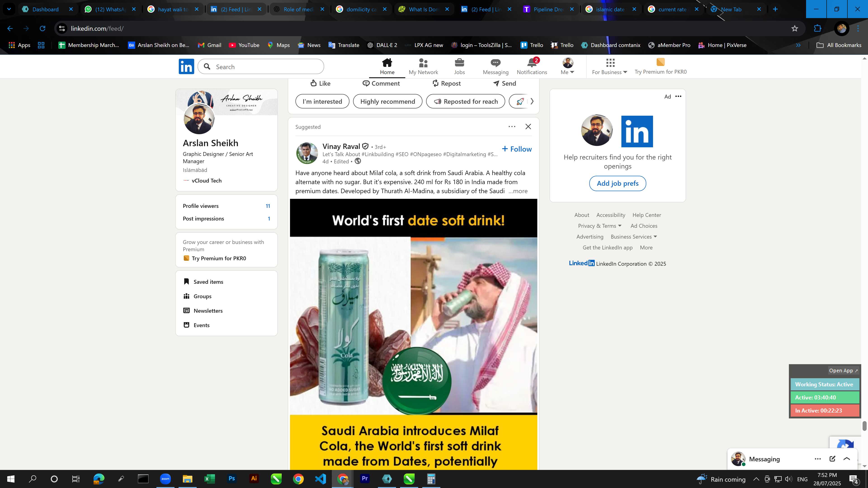Open Premiere Pro from the taskbar
This screenshot has width=868, height=488.
tap(365, 479)
